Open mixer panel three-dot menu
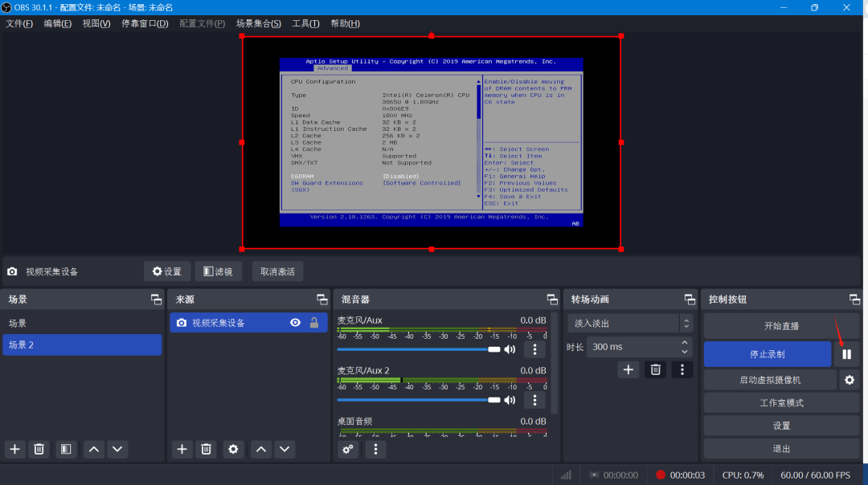868x485 pixels. (x=376, y=449)
